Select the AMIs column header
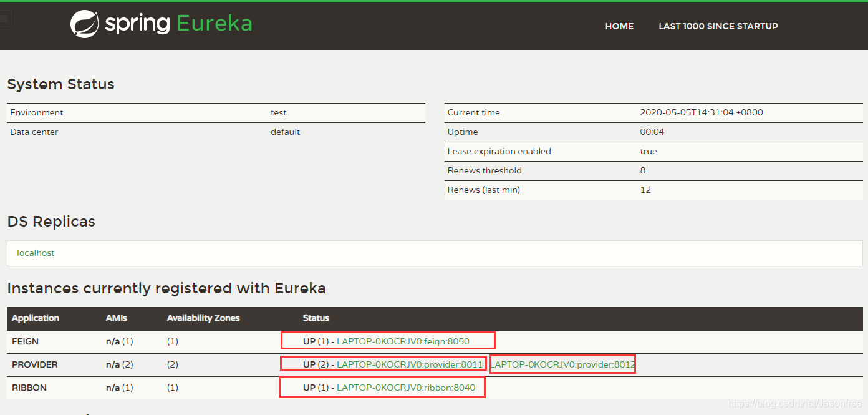868x415 pixels. point(117,318)
